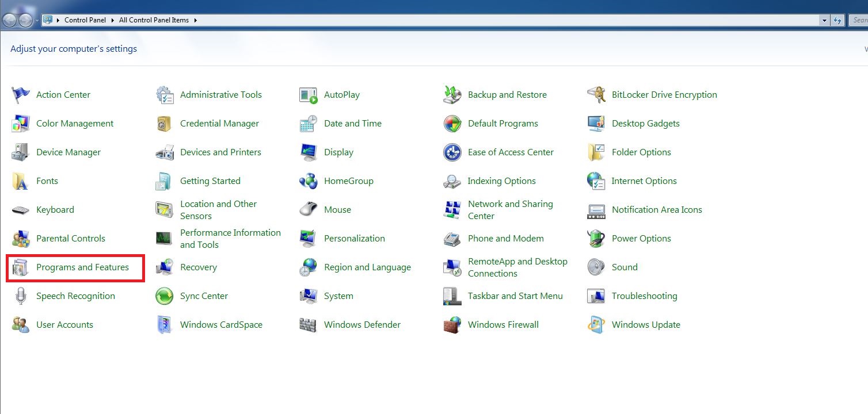The height and width of the screenshot is (414, 868).
Task: Click the Action Center flag icon
Action: coord(21,95)
